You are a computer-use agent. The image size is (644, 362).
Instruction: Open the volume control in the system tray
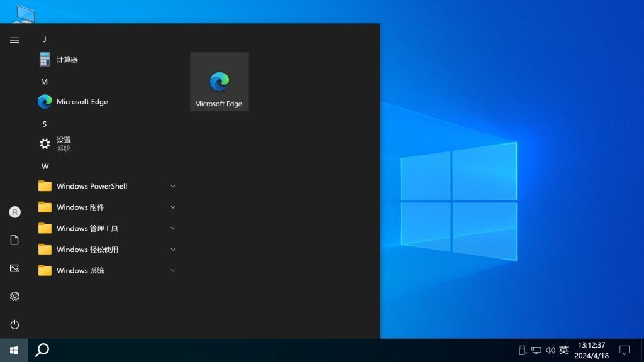click(550, 349)
